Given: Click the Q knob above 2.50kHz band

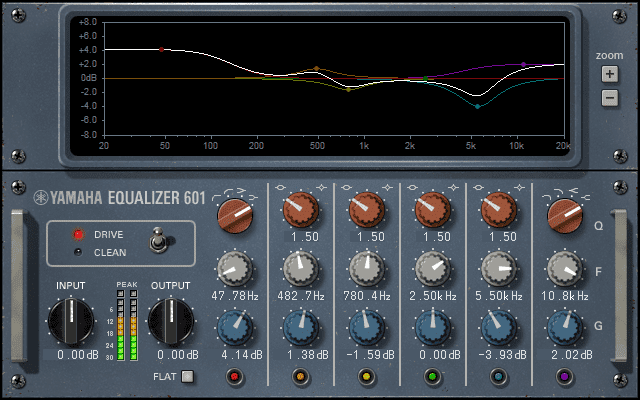Looking at the screenshot, I should pos(433,210).
